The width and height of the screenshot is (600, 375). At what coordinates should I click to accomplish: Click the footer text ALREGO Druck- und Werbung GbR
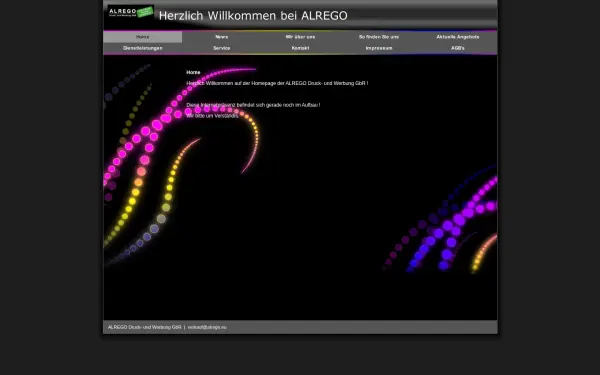pyautogui.click(x=145, y=327)
